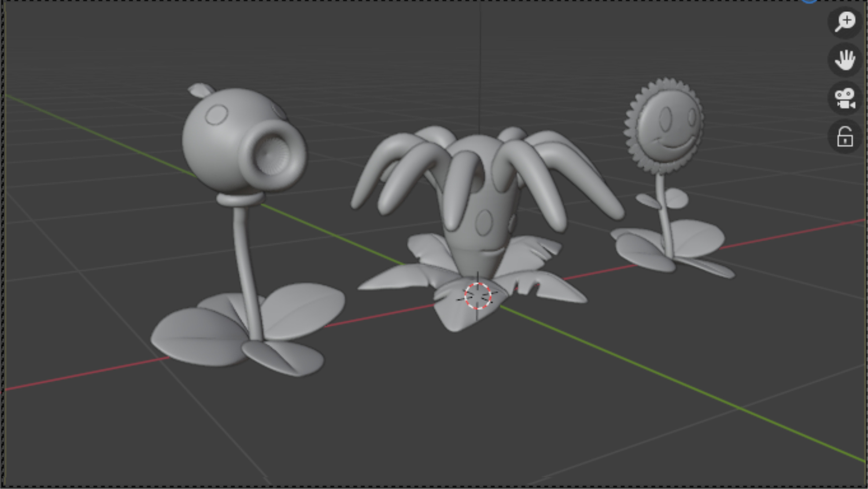Screen dimensions: 868x489
Task: Click the zoom view magnifier icon
Action: 845,22
